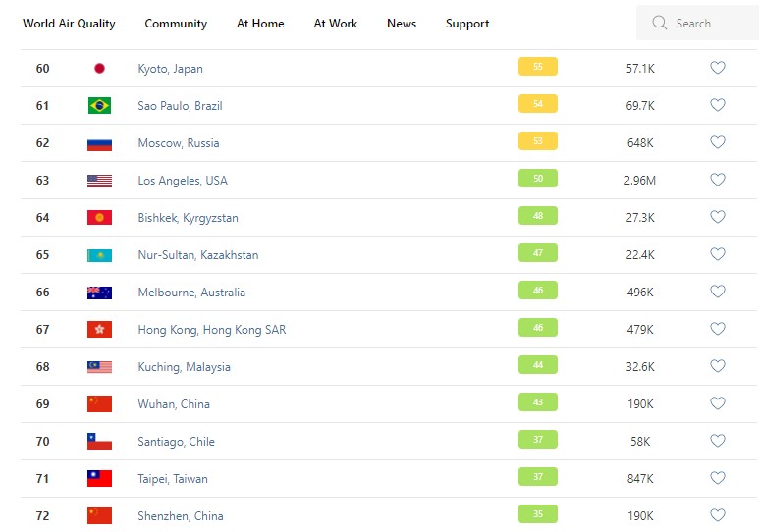Expand the Support navigation item
Image resolution: width=759 pixels, height=532 pixels.
click(x=467, y=24)
